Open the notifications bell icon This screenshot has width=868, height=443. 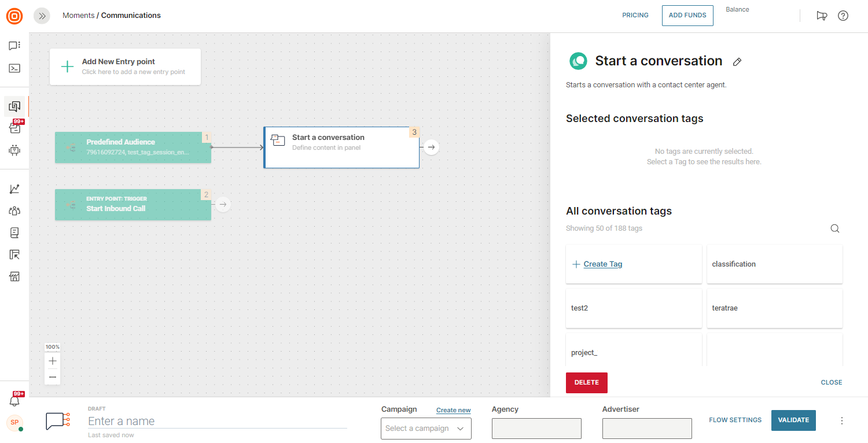point(14,400)
